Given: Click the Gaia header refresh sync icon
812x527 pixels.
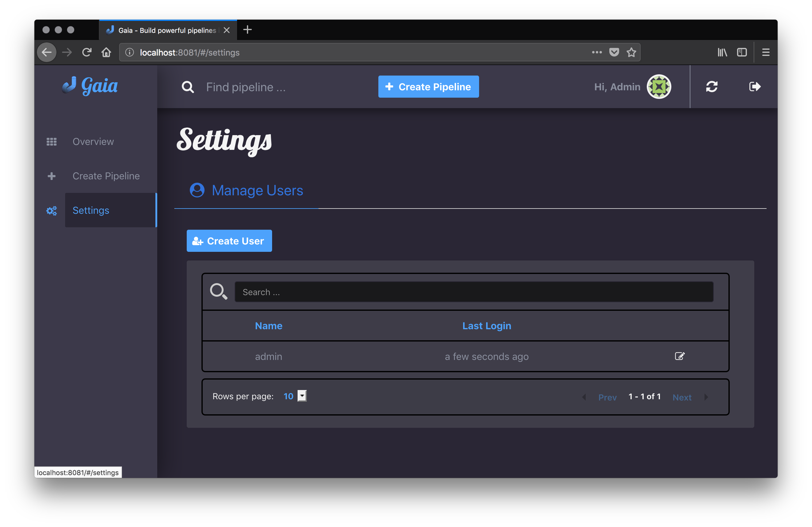Looking at the screenshot, I should coord(712,87).
